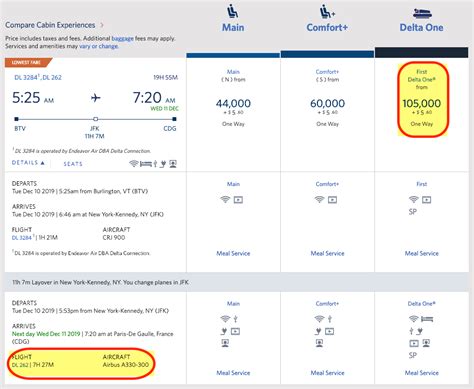Open flight DL 3284 link in details
Image resolution: width=474 pixels, height=389 pixels.
pos(22,238)
